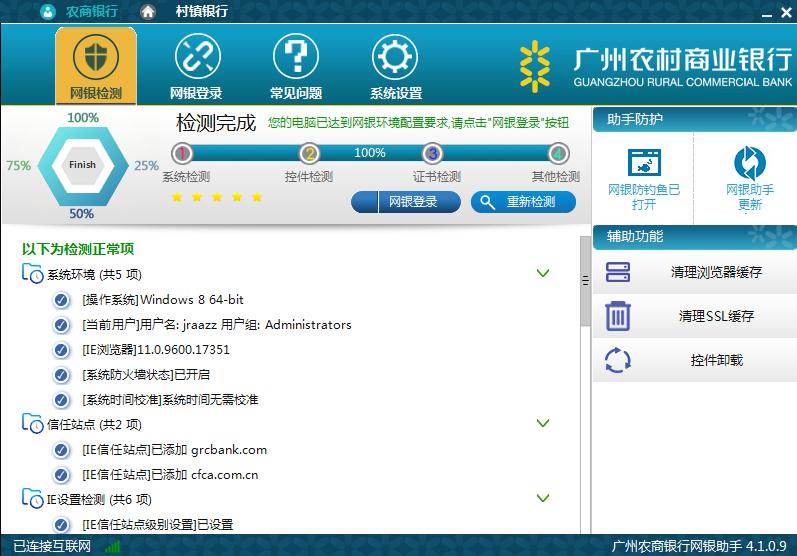
Task: Click the version text 4.1.0.9
Action: click(x=766, y=546)
